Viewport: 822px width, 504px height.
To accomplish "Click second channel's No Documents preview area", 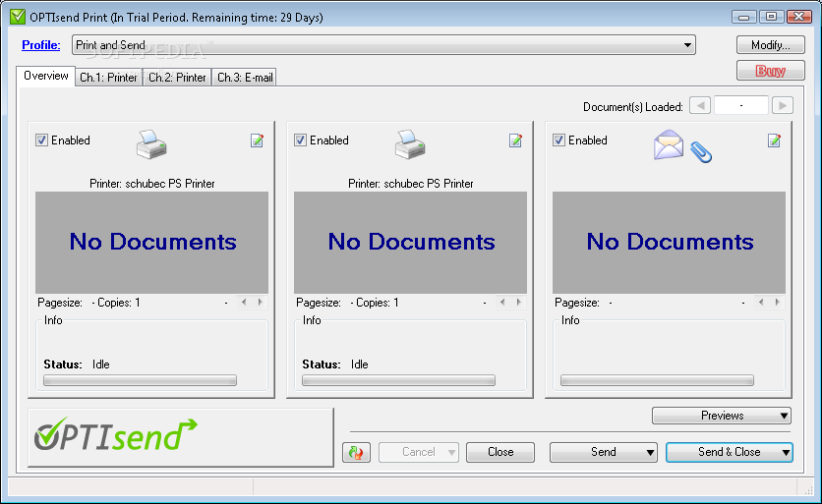I will [410, 243].
